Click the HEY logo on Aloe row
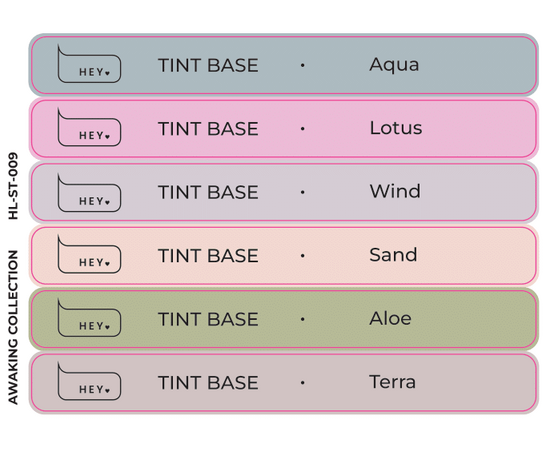Viewport: 550px width, 450px height. pos(89,318)
